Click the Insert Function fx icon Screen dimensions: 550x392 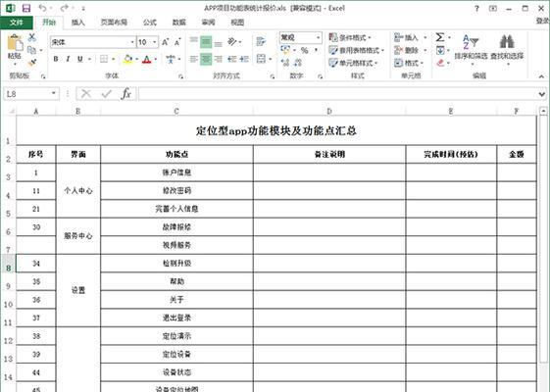125,94
